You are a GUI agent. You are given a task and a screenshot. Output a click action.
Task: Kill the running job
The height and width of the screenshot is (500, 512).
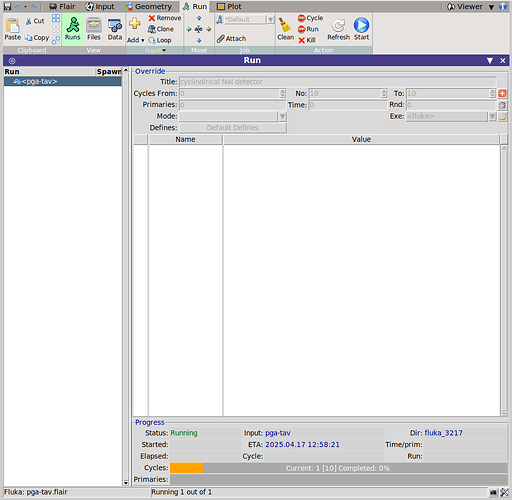(307, 40)
